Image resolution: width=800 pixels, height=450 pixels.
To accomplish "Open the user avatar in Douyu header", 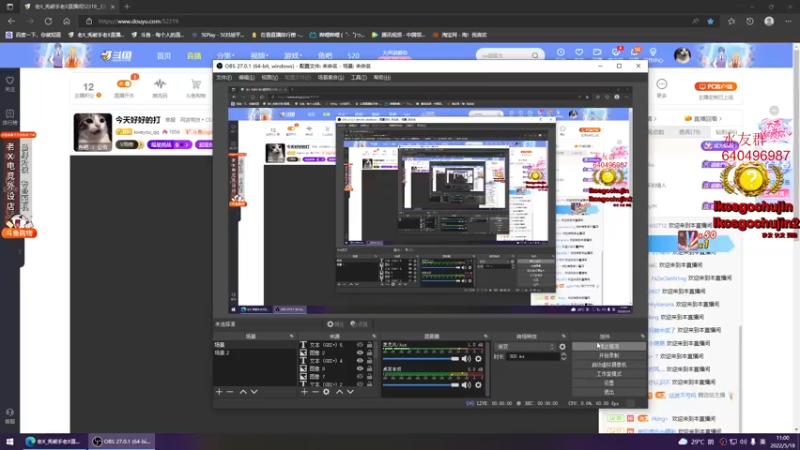I will point(682,55).
